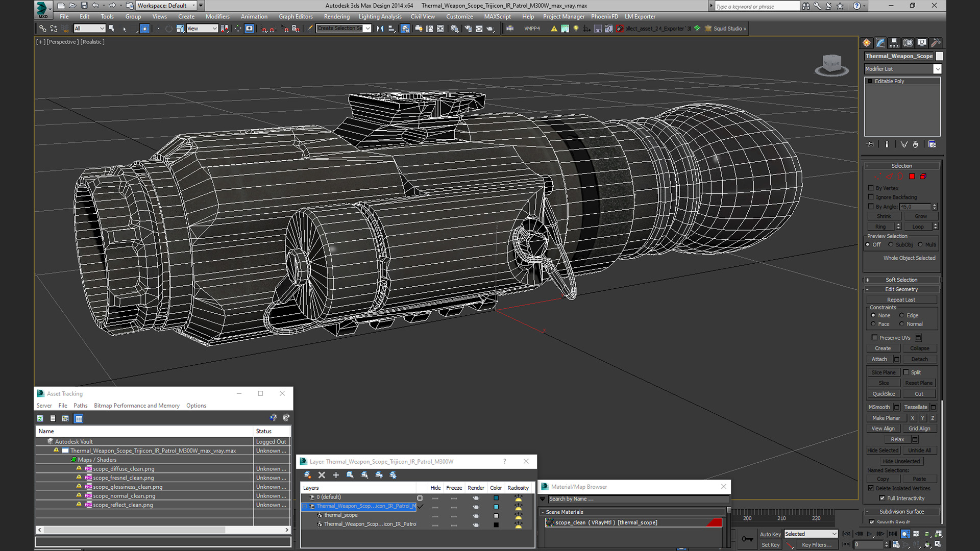
Task: Open the MAXScript menu
Action: [497, 16]
